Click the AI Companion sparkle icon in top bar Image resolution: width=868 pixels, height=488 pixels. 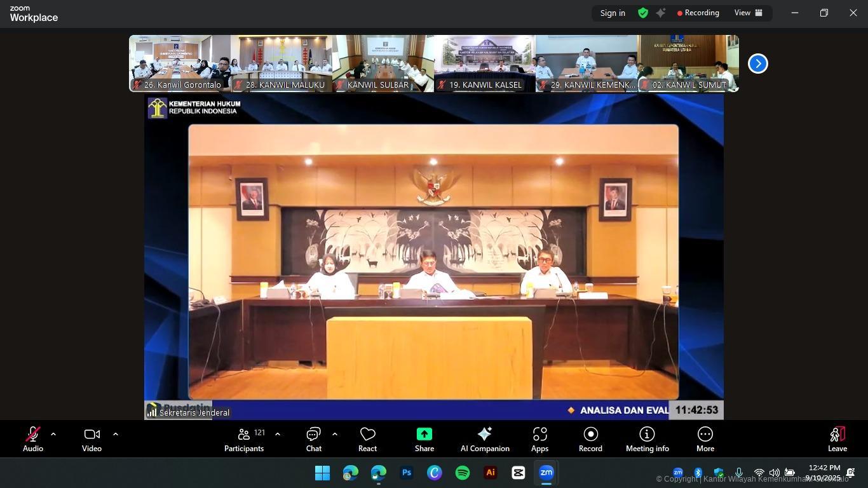[x=661, y=13]
